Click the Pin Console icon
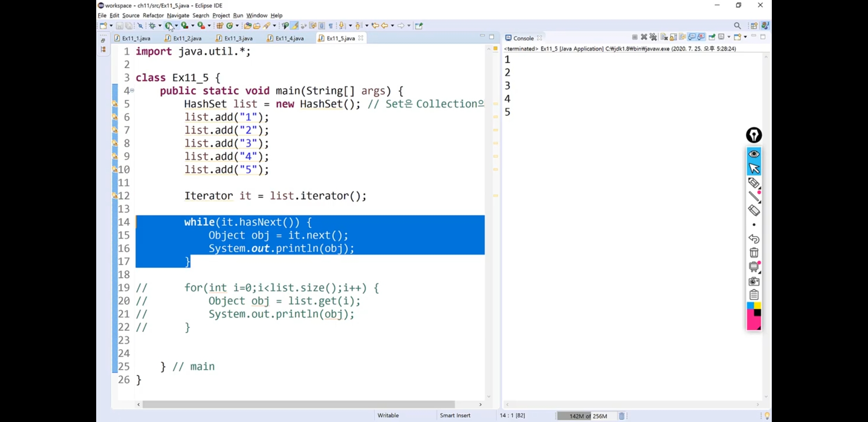 pyautogui.click(x=712, y=37)
